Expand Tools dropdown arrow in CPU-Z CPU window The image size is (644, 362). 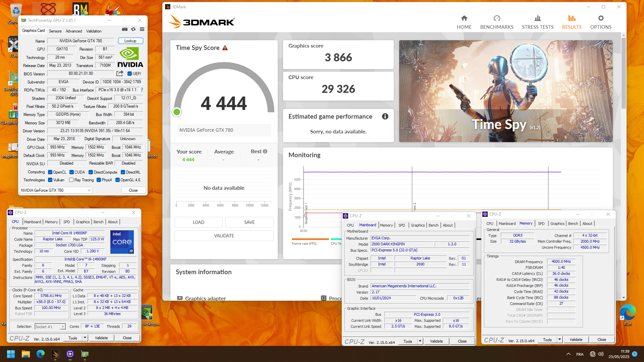[85, 338]
